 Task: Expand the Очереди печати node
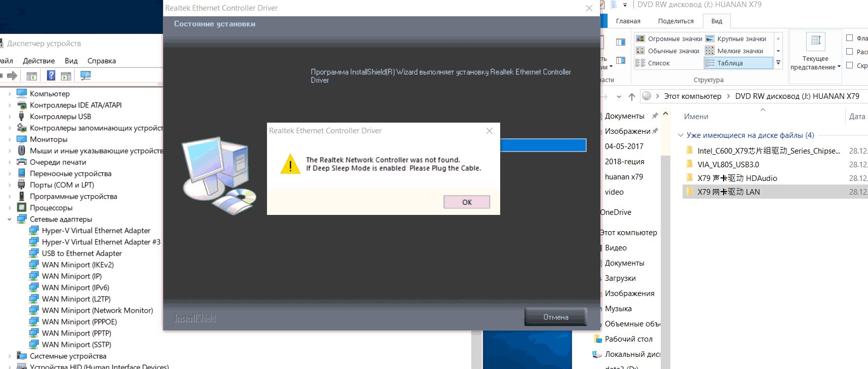tap(9, 162)
